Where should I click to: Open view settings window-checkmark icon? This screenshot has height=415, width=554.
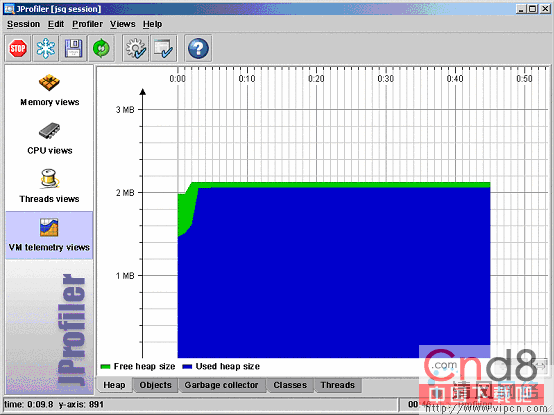coord(164,48)
